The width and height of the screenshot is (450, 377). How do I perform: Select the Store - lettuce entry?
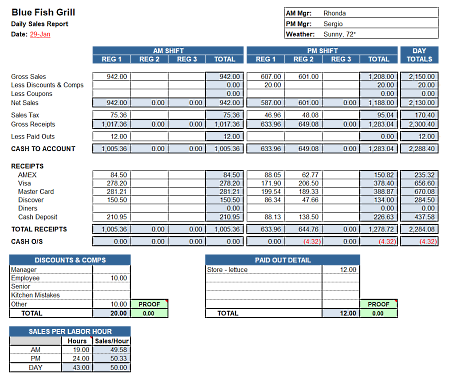click(x=227, y=270)
